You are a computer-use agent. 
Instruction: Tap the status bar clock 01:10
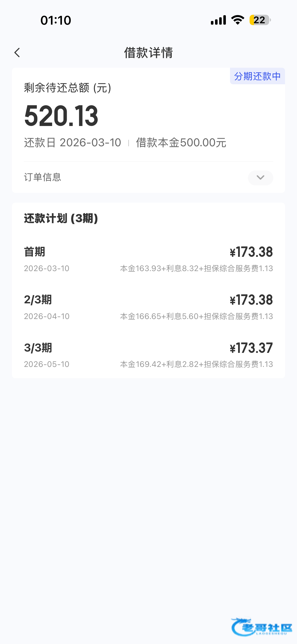[x=56, y=20]
